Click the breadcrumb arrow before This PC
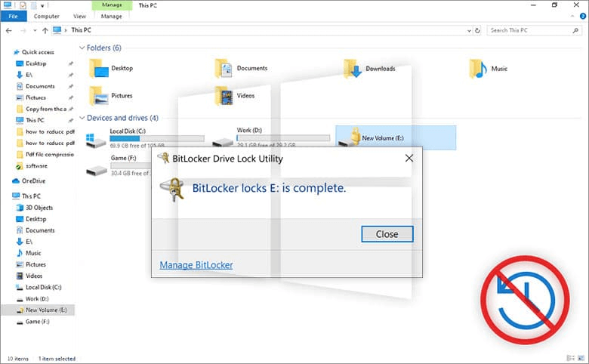589x364 pixels. click(66, 30)
